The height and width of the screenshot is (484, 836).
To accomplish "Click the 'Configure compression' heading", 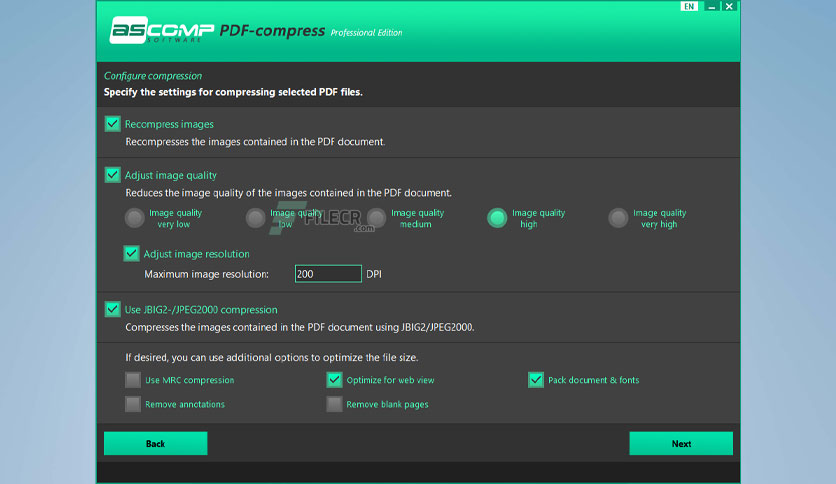I will [x=153, y=76].
